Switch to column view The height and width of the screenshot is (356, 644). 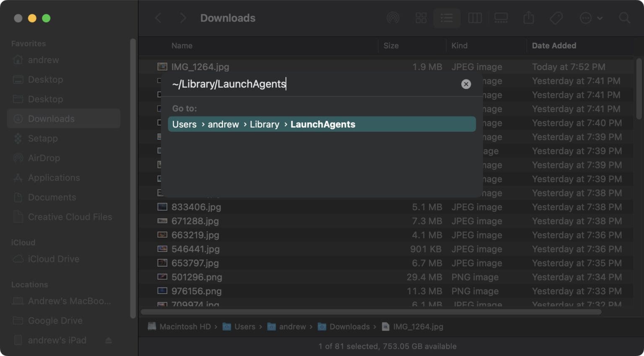point(474,18)
